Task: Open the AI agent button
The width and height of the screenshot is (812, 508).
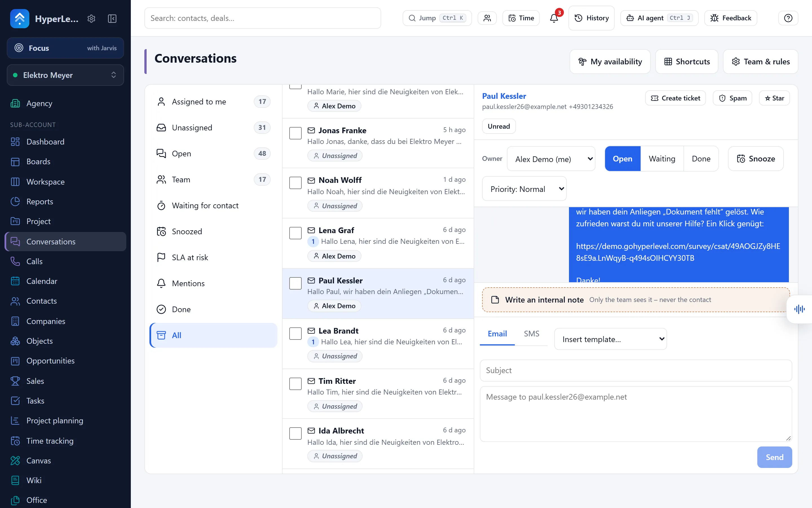Action: 659,18
